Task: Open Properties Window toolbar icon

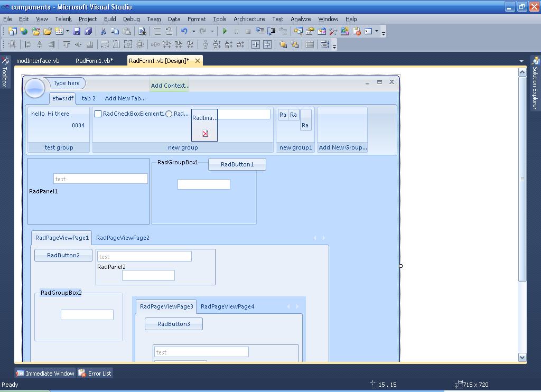Action: (310, 31)
